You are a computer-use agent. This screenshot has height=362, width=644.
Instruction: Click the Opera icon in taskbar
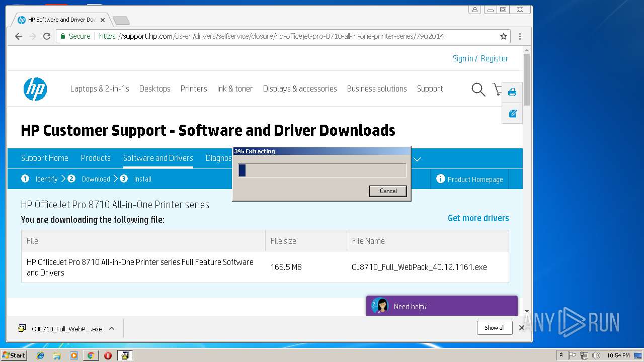pyautogui.click(x=108, y=355)
